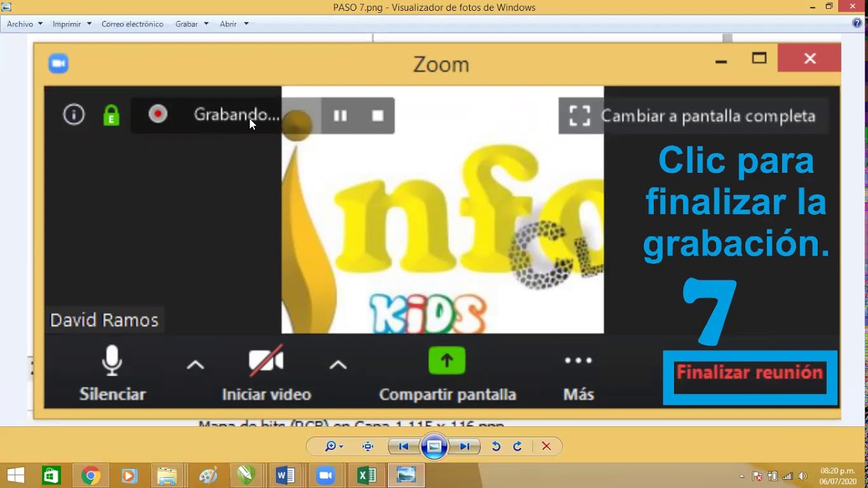Expand the Grabar dropdown arrow

point(206,24)
